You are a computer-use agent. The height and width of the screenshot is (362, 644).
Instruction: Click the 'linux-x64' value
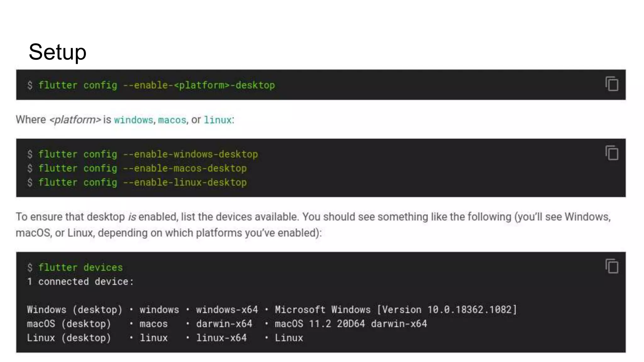tap(221, 338)
